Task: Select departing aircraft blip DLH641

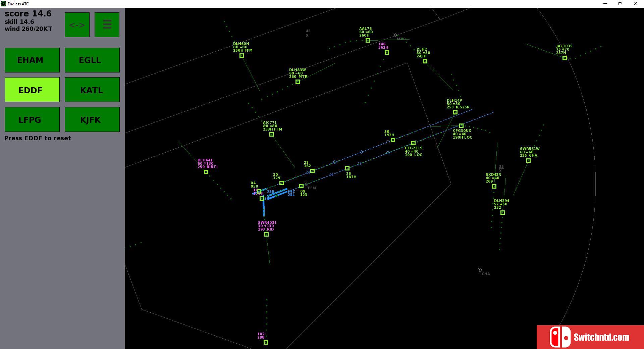Action: point(206,172)
